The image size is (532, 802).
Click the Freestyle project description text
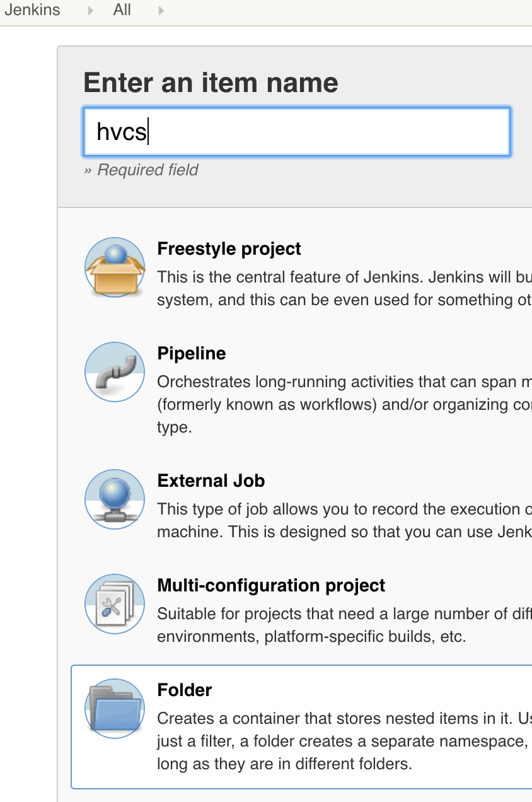[345, 288]
